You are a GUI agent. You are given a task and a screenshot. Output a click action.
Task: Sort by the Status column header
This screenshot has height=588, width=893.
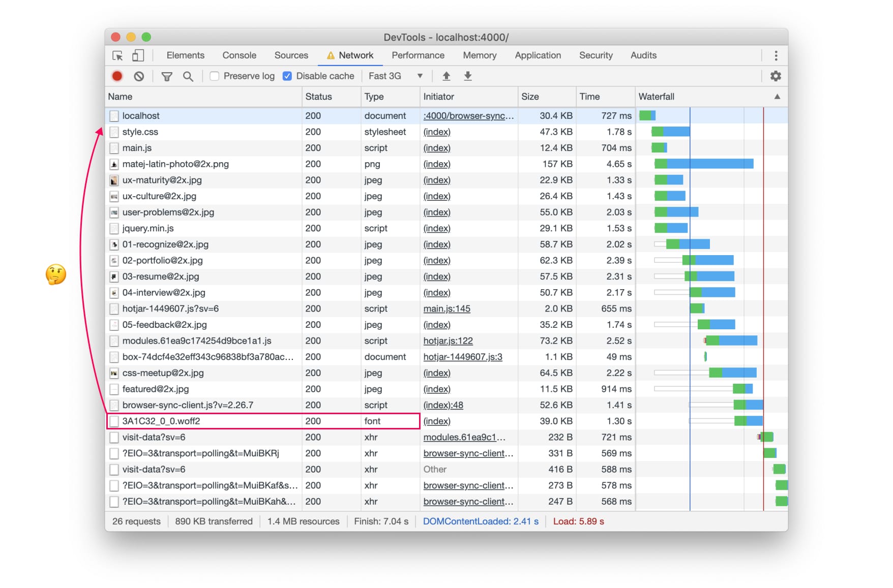(332, 97)
